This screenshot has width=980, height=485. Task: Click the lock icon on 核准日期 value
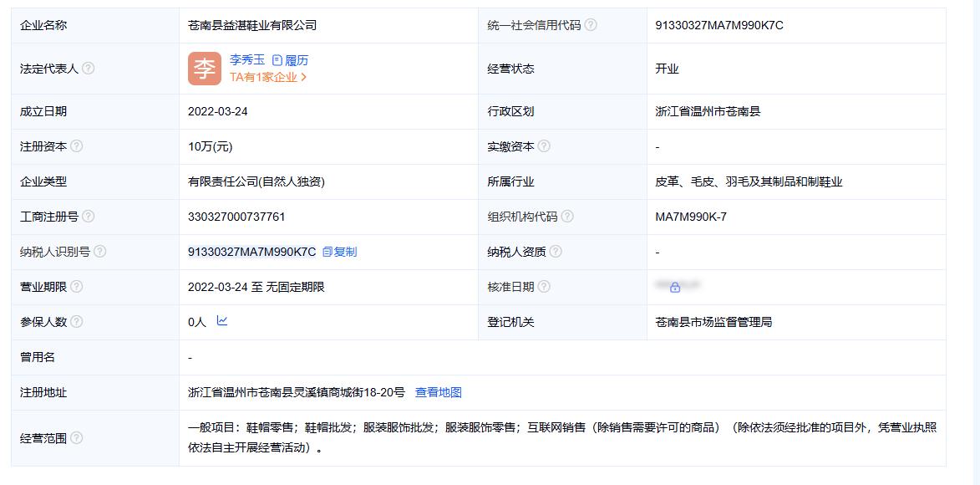pyautogui.click(x=675, y=288)
